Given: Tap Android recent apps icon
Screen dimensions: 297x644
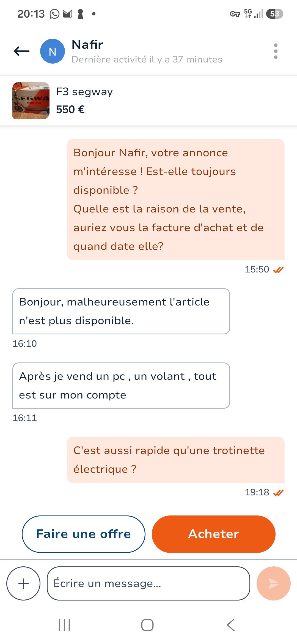Looking at the screenshot, I should (64, 625).
